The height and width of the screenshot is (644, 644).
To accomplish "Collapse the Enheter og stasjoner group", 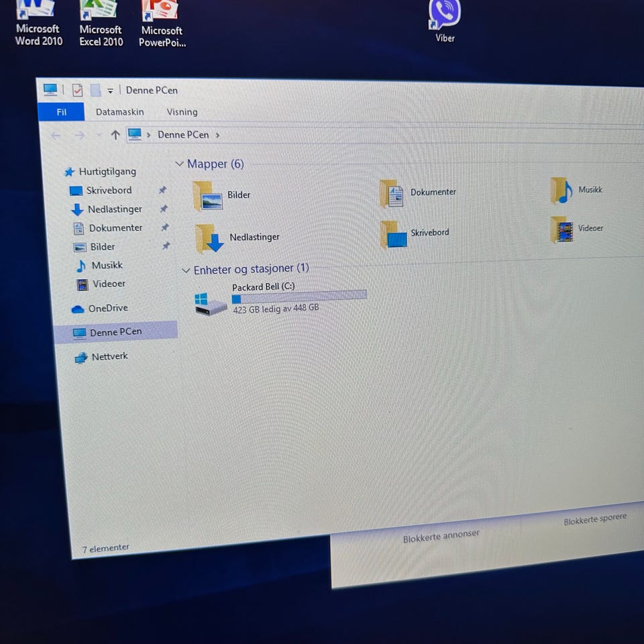I will [186, 270].
